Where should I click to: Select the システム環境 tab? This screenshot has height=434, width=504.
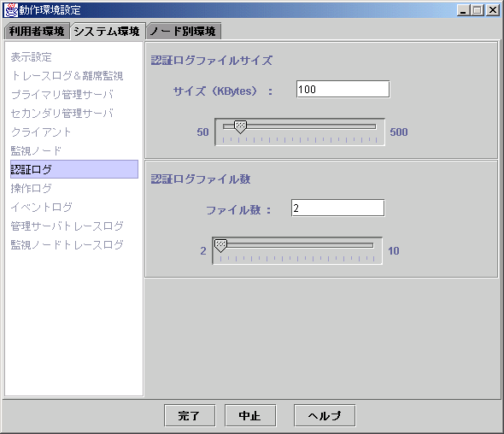pyautogui.click(x=108, y=32)
